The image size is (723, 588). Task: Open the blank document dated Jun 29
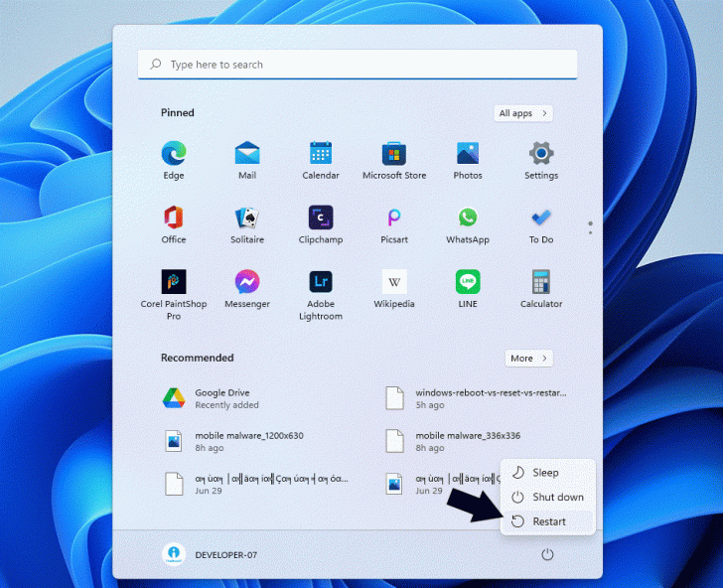coord(258,484)
